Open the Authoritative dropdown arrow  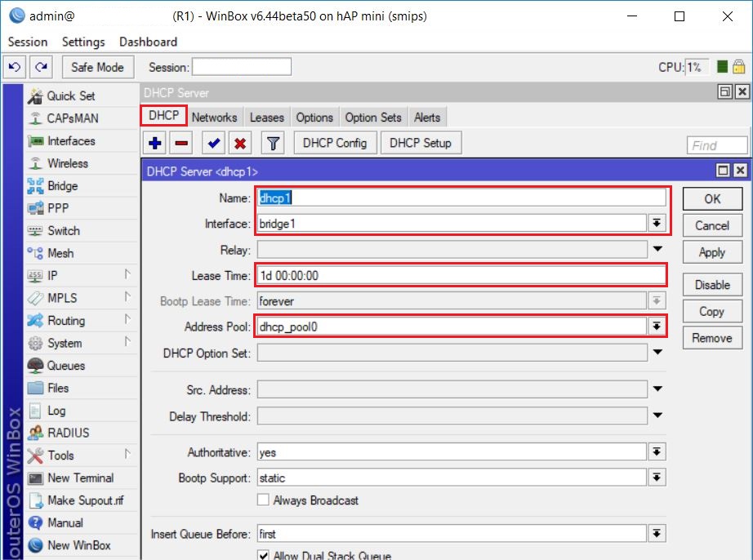657,451
